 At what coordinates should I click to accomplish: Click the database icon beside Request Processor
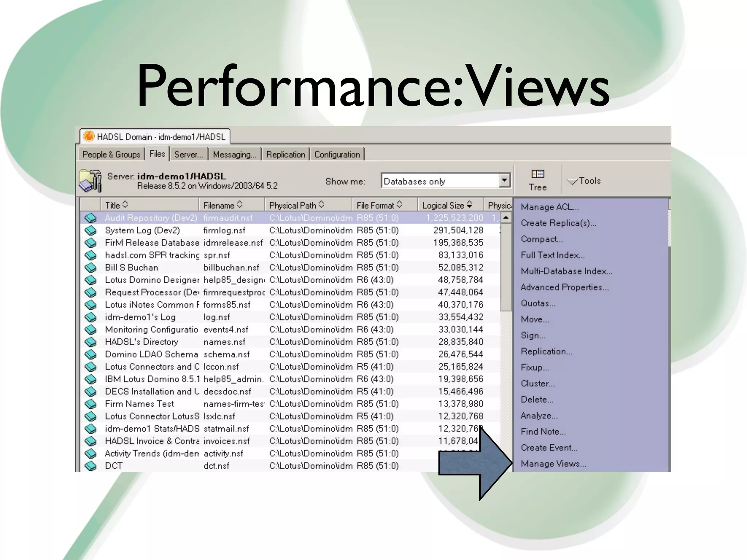click(90, 292)
